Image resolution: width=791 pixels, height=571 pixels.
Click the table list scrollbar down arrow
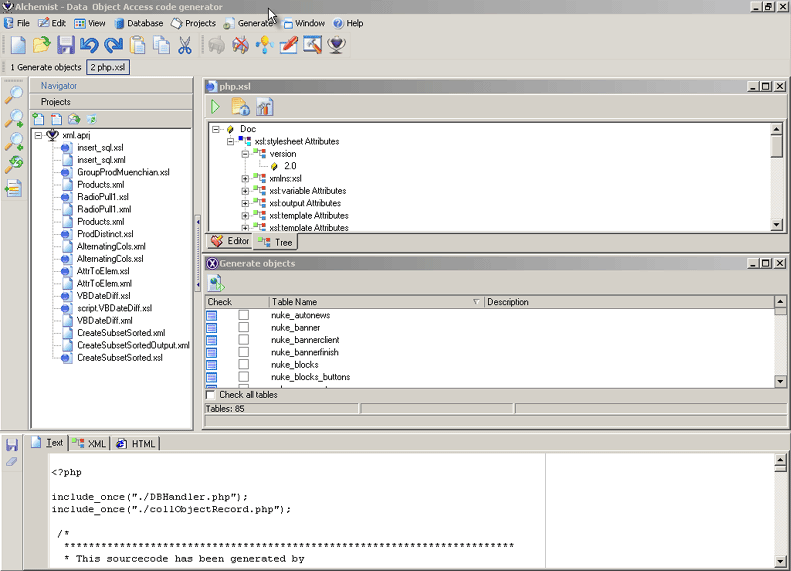(x=780, y=381)
